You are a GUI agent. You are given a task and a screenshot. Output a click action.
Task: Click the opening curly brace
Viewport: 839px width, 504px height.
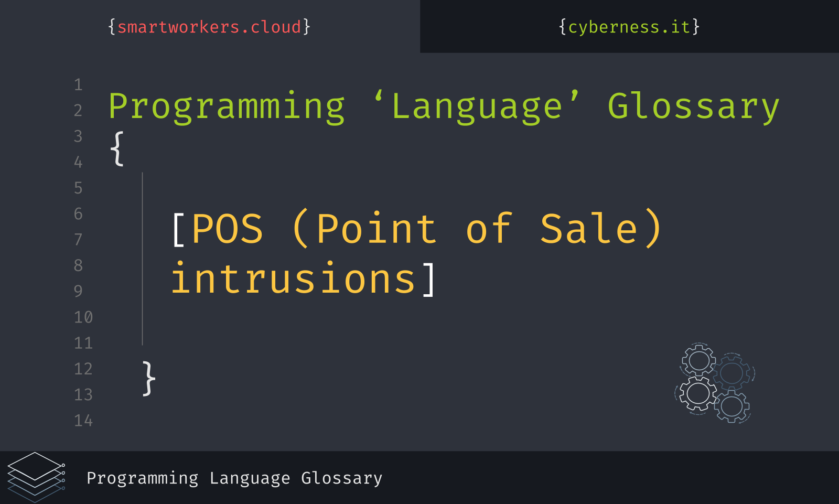coord(117,149)
